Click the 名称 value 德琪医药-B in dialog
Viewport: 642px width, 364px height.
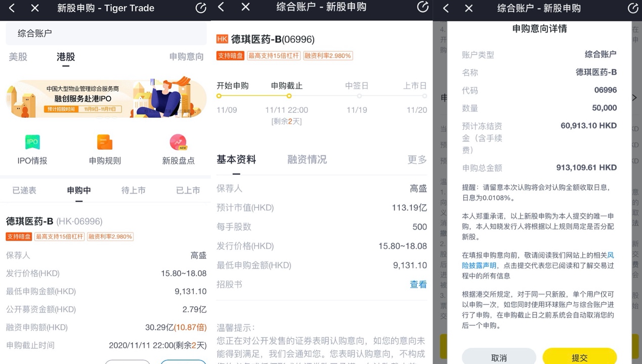click(596, 72)
